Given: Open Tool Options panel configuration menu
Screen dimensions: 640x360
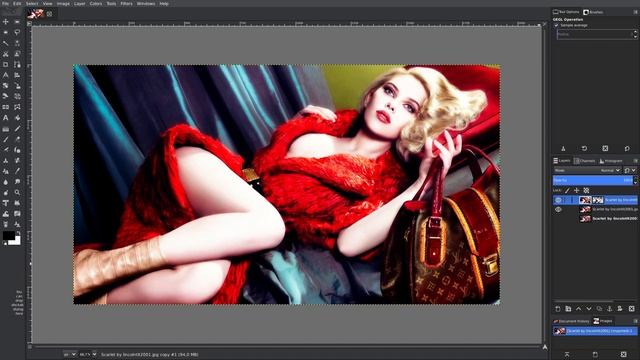Looking at the screenshot, I should [x=635, y=12].
